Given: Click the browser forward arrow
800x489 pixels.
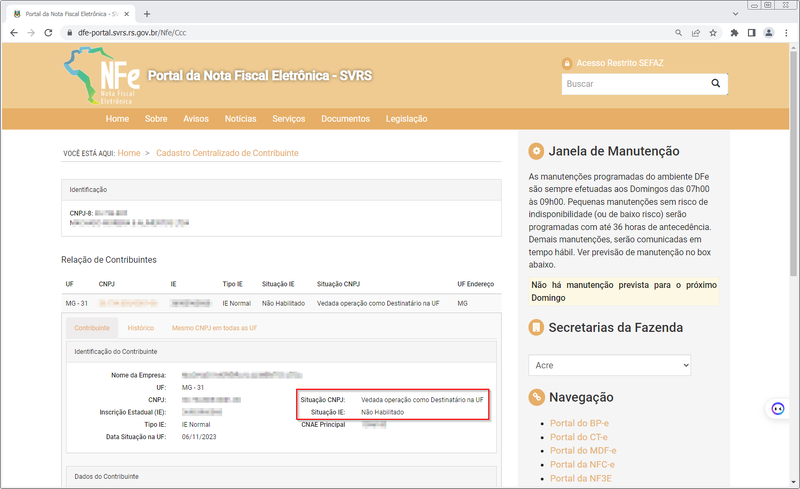Looking at the screenshot, I should (31, 33).
